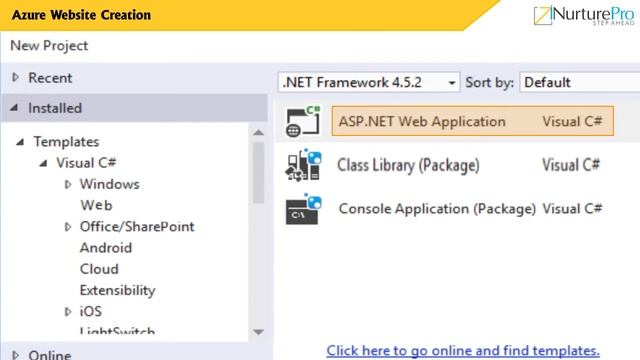Select the iOS template category

tap(91, 311)
